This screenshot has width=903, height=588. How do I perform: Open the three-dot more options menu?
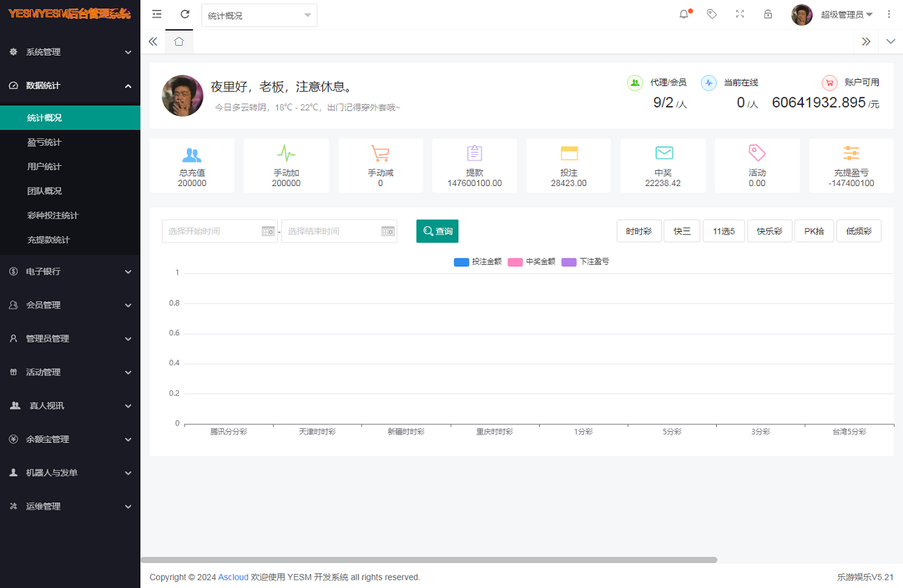tap(889, 14)
